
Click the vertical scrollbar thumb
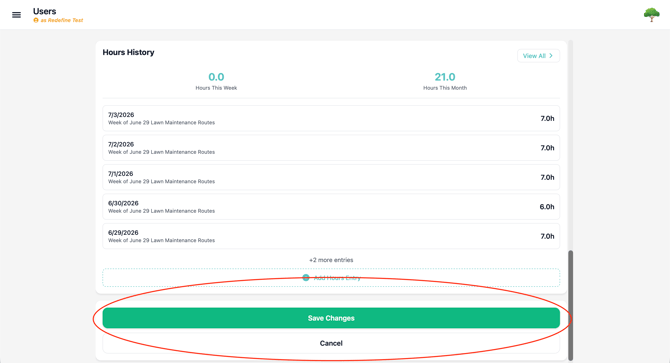tap(570, 305)
